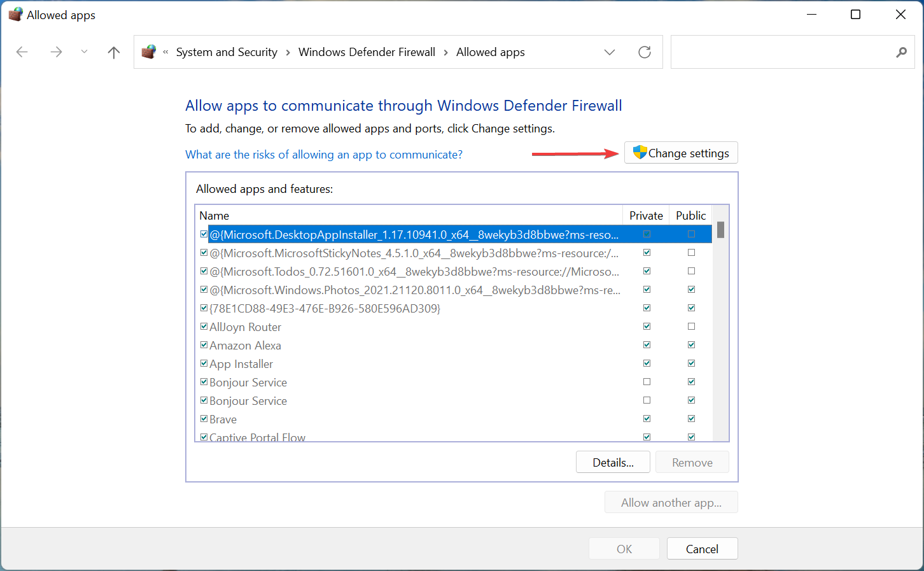Image resolution: width=924 pixels, height=571 pixels.
Task: Click the firewall icon in the address bar
Action: [149, 52]
